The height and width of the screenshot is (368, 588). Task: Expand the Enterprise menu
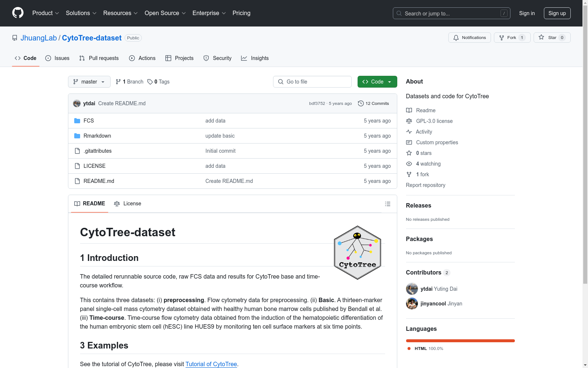[x=209, y=13]
